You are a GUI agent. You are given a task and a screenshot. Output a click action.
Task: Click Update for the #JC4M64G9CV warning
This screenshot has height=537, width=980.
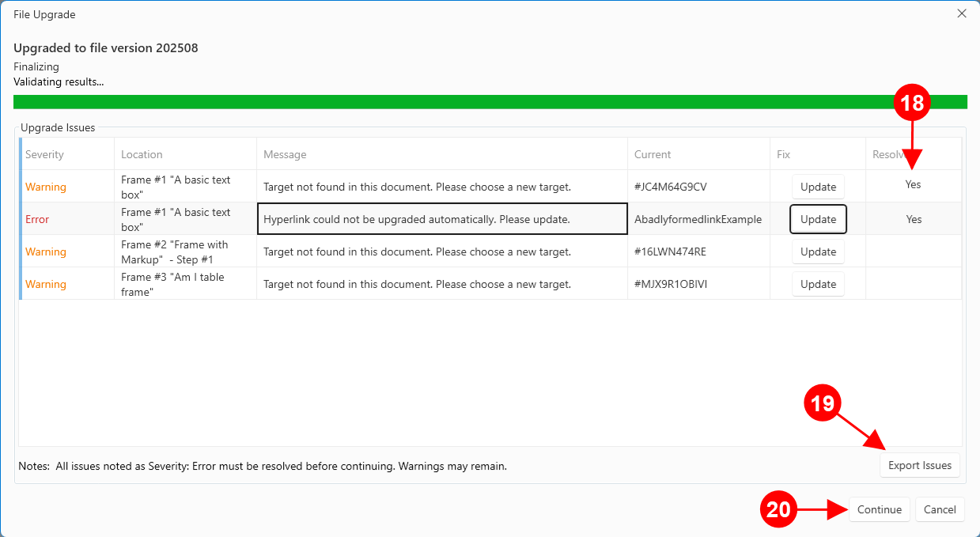tap(818, 187)
